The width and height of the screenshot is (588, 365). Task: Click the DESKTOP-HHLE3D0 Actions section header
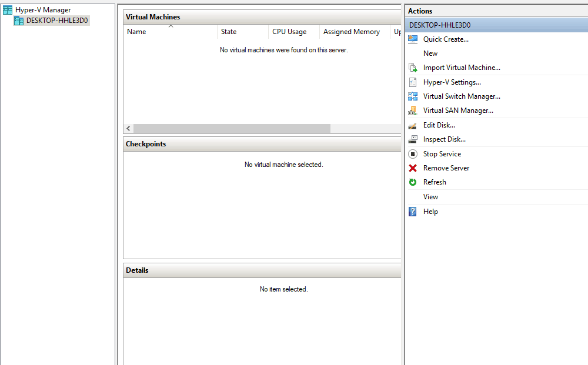pyautogui.click(x=496, y=25)
